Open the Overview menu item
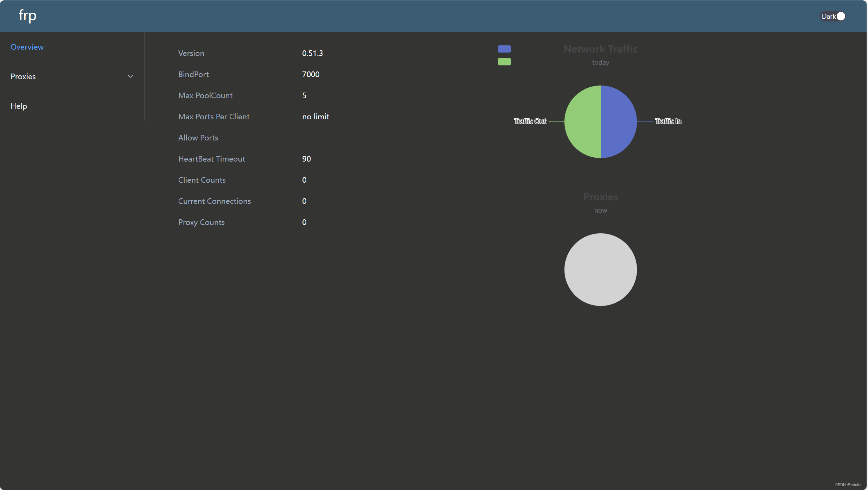The height and width of the screenshot is (490, 868). (x=27, y=47)
